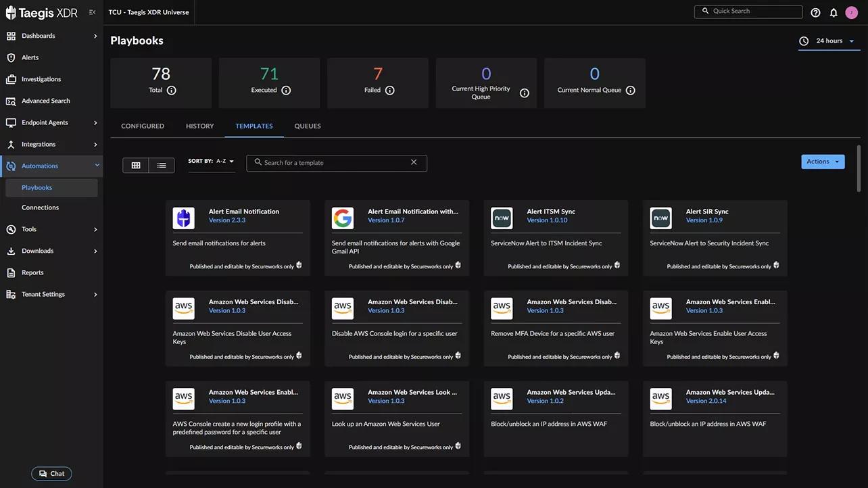Open the Alert ITSM Sync template card
The height and width of the screenshot is (488, 868).
[x=556, y=237]
